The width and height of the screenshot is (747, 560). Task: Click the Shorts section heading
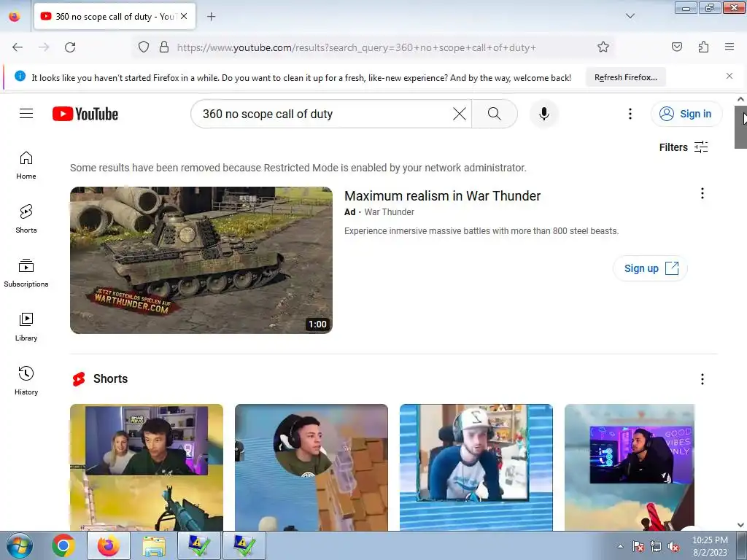point(110,378)
